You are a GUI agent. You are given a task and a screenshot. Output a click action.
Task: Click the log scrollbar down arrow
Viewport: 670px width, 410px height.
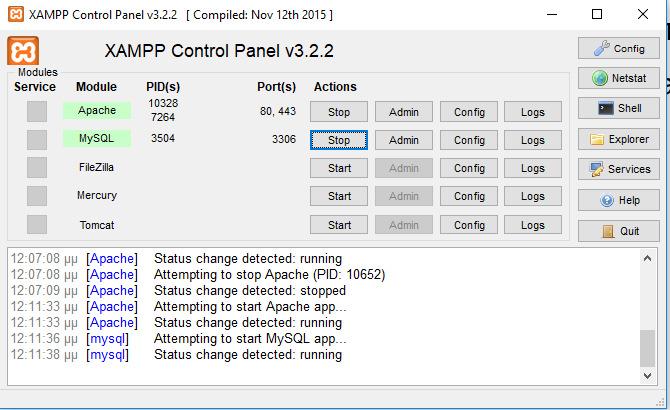pyautogui.click(x=647, y=376)
